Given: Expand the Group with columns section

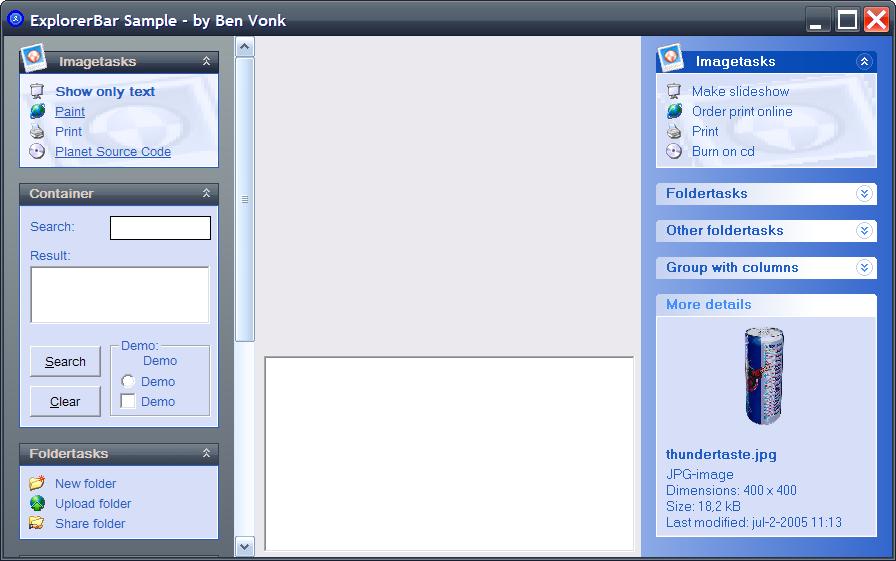Looking at the screenshot, I should click(x=864, y=268).
